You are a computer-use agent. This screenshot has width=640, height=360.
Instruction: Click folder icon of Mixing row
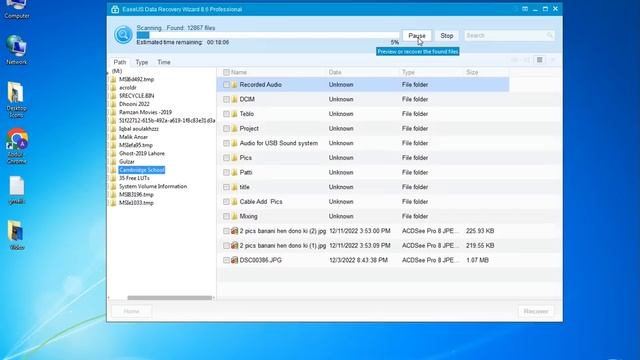pos(234,216)
